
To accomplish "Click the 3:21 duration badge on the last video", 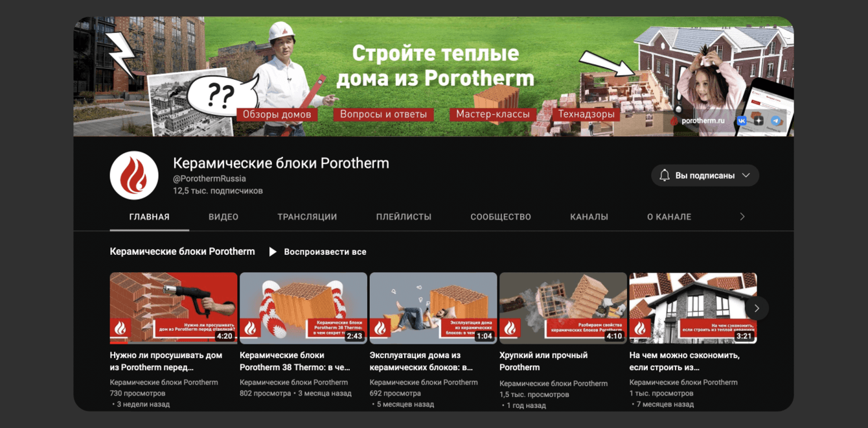I will click(744, 337).
